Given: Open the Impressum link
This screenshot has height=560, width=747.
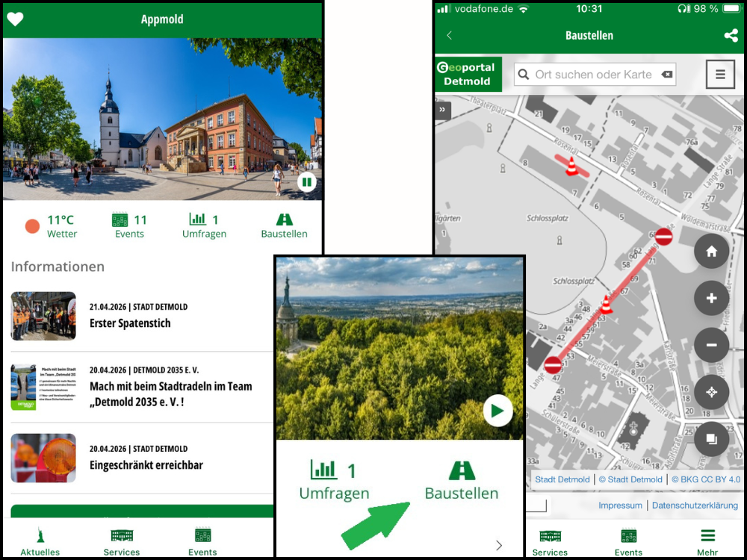Looking at the screenshot, I should pyautogui.click(x=620, y=505).
